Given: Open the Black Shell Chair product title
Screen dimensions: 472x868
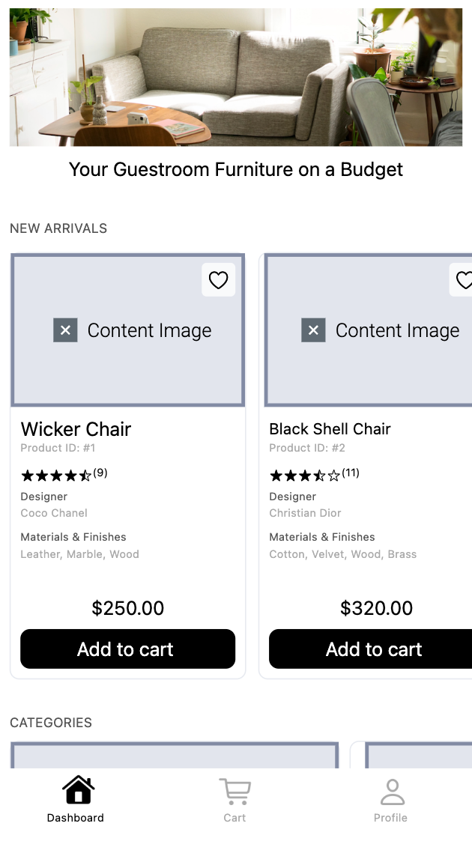Looking at the screenshot, I should pos(330,429).
